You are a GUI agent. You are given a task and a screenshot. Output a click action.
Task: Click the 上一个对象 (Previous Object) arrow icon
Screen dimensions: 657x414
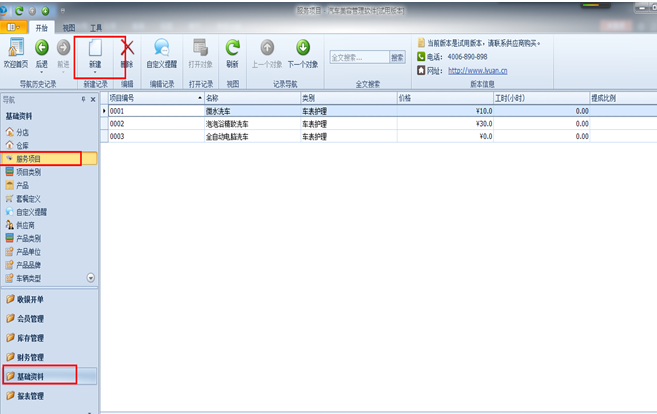267,48
